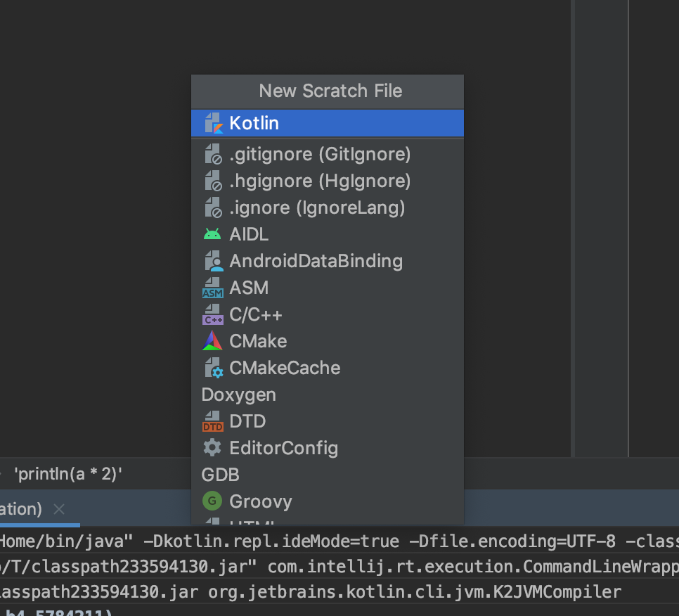
Task: Select Kotlin in New Scratch File list
Action: pyautogui.click(x=328, y=124)
